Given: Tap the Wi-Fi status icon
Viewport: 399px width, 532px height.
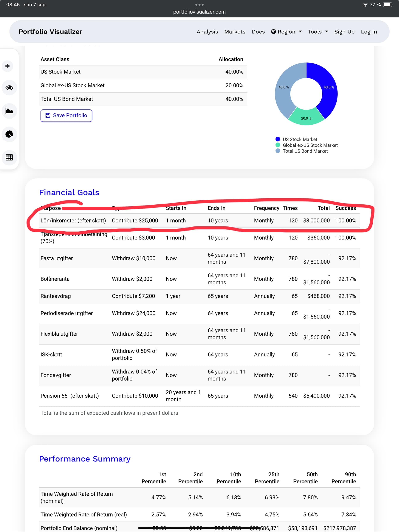Looking at the screenshot, I should pos(365,5).
